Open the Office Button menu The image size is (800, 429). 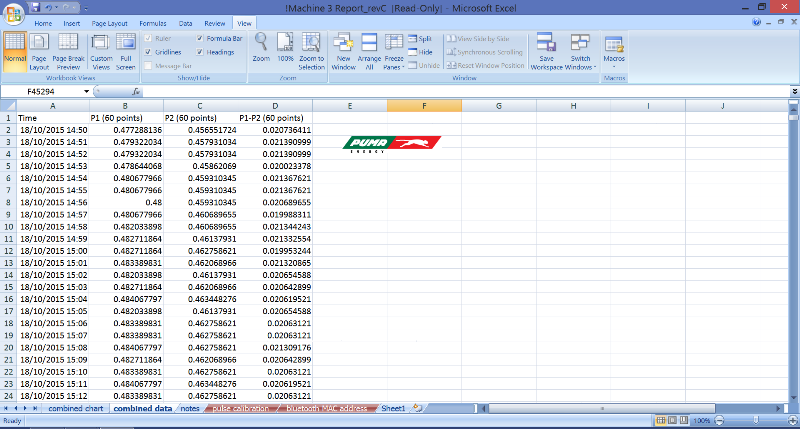[x=14, y=14]
